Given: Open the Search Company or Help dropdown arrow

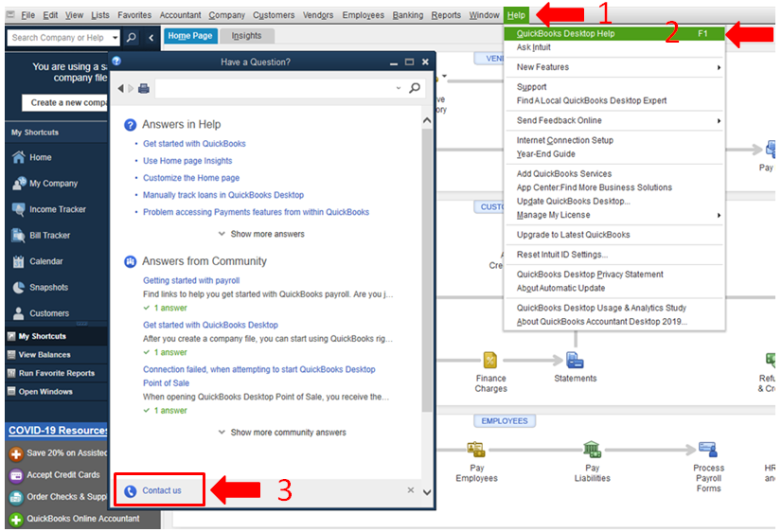Looking at the screenshot, I should (x=116, y=38).
